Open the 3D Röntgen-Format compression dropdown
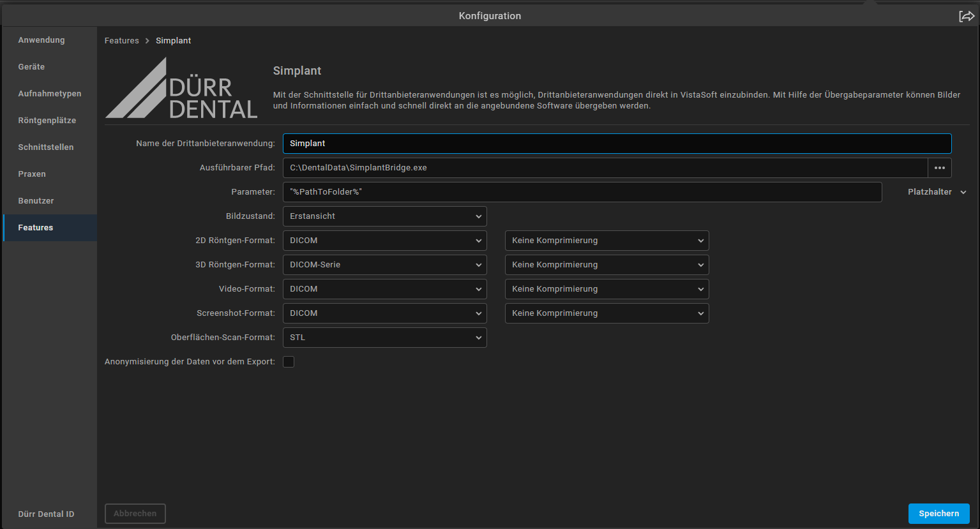Screen dimensions: 980x529 pos(607,265)
